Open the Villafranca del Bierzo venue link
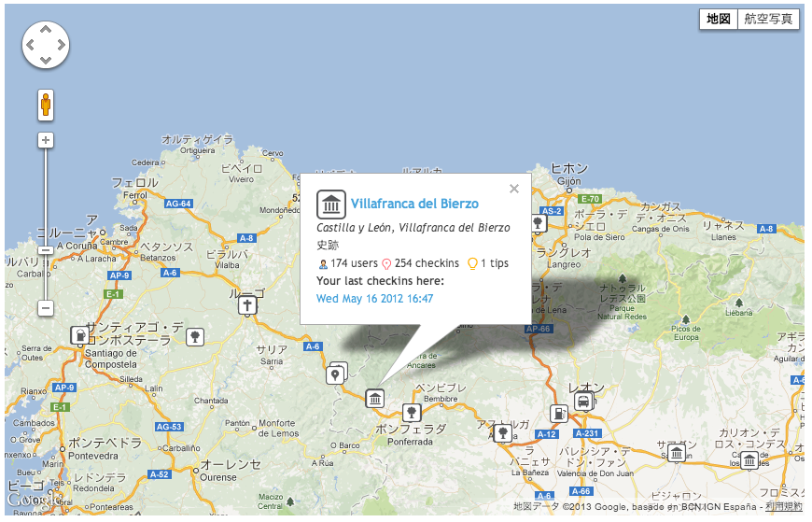Viewport: 812px width, 522px height. point(414,204)
